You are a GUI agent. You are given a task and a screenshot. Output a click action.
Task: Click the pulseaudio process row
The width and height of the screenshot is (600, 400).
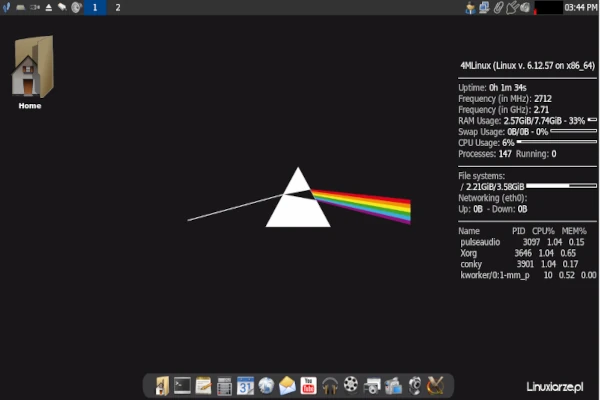[522, 242]
